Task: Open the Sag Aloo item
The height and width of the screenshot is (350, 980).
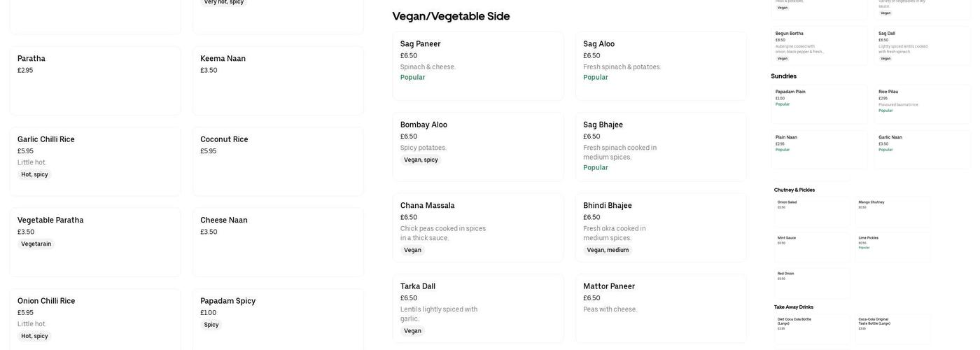Action: (661, 66)
